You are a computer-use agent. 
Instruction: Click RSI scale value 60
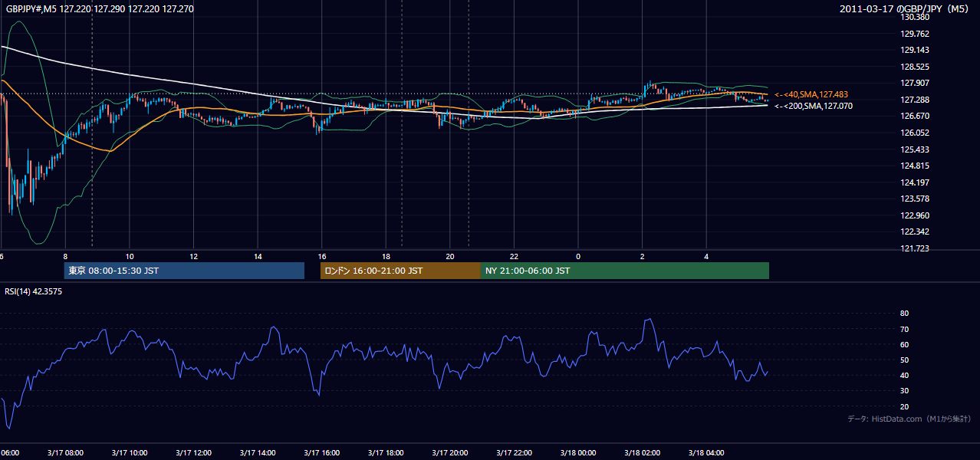click(x=905, y=344)
